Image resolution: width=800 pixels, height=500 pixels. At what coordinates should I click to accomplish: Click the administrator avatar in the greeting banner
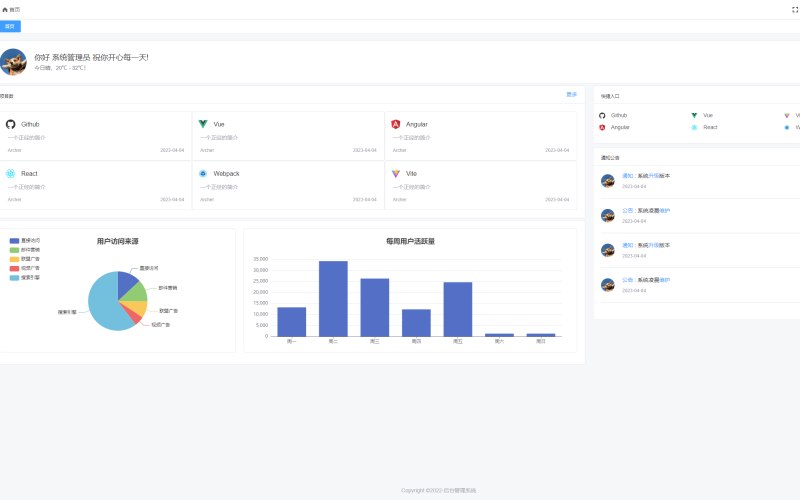pos(13,62)
